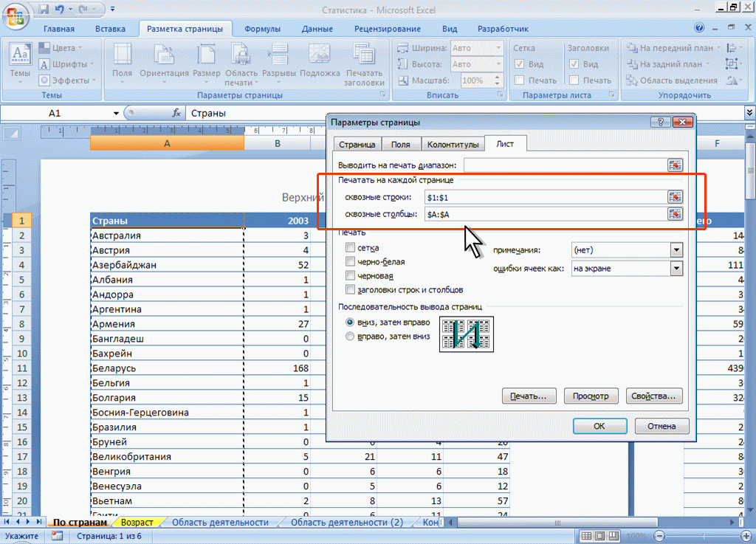Screen dimensions: 756x544
Task: Open the ошибки ячеек как dropdown
Action: 676,269
